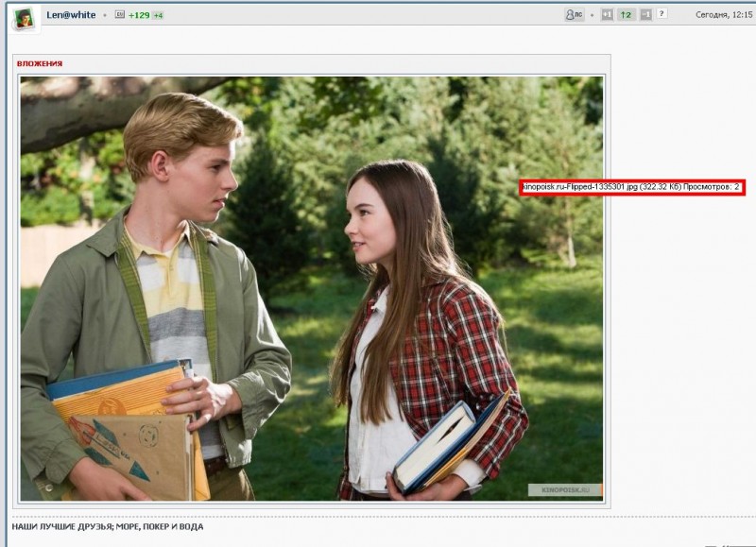Click the green ↑2 post rating
Image resolution: width=756 pixels, height=547 pixels.
tap(626, 14)
